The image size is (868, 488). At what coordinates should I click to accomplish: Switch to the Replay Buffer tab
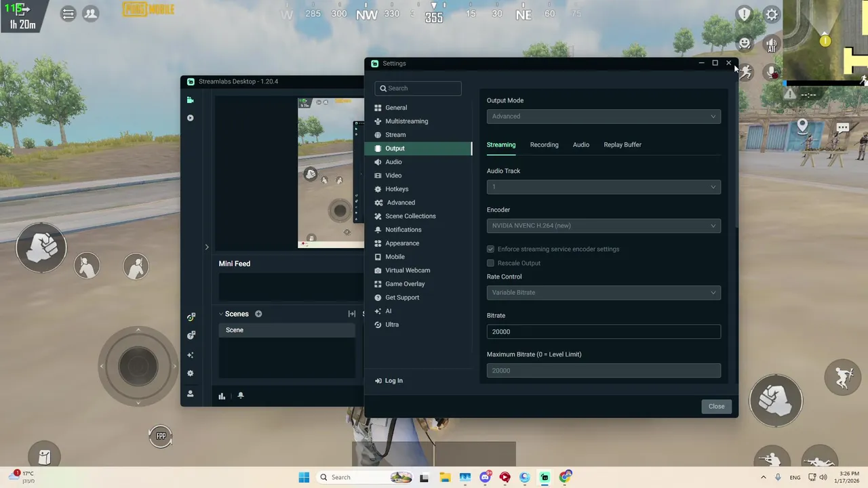623,145
